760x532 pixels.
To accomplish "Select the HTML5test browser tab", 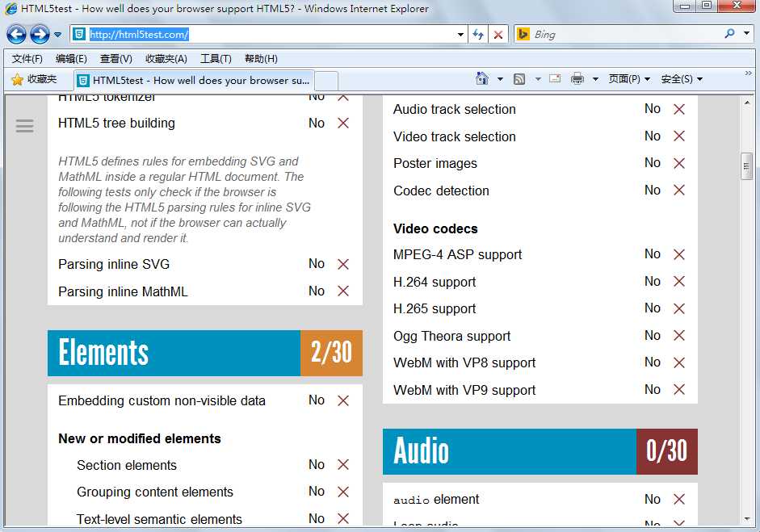I will (x=194, y=81).
